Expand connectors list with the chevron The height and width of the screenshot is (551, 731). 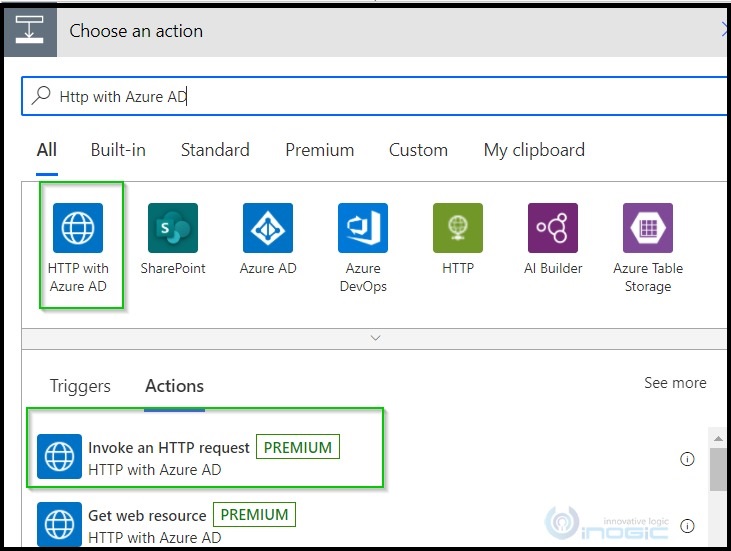[375, 338]
